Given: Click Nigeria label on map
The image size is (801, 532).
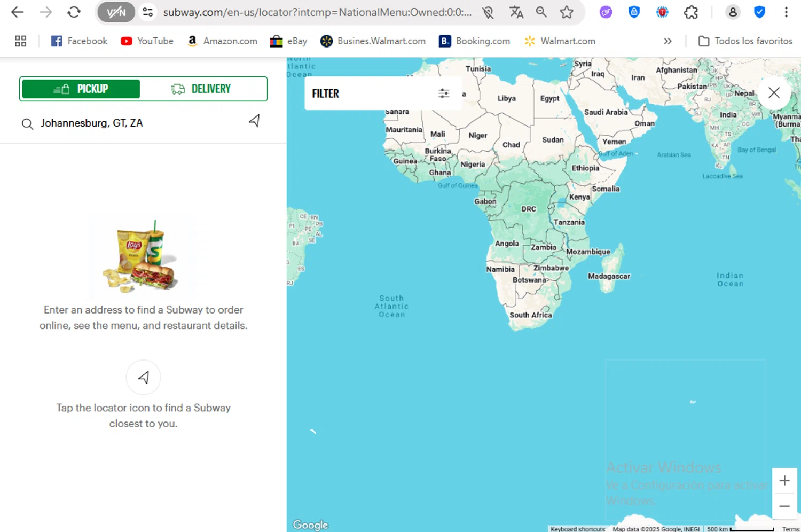Looking at the screenshot, I should [x=473, y=165].
